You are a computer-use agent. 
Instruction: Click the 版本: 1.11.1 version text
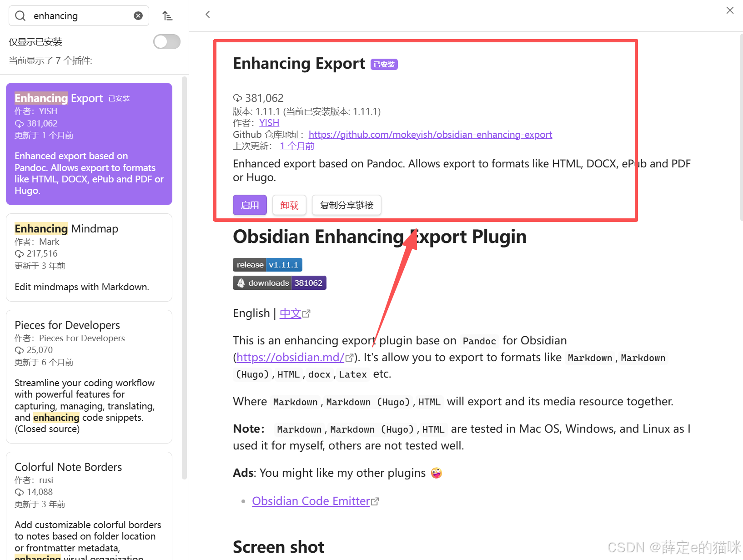click(256, 111)
